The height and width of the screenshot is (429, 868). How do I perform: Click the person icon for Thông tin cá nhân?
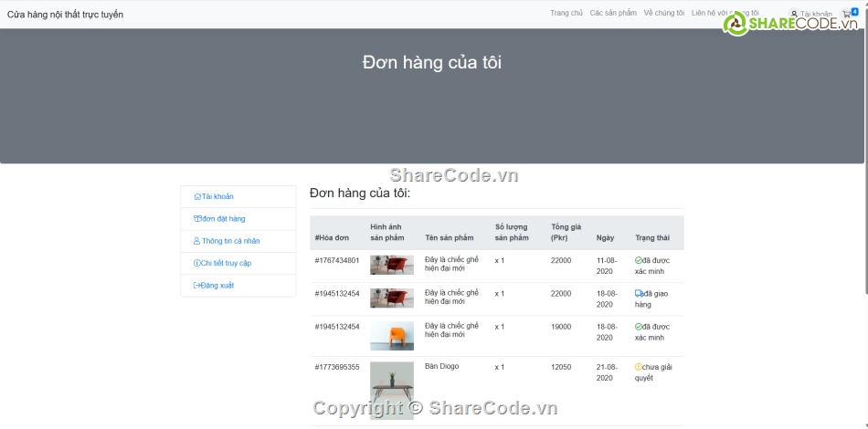(196, 241)
